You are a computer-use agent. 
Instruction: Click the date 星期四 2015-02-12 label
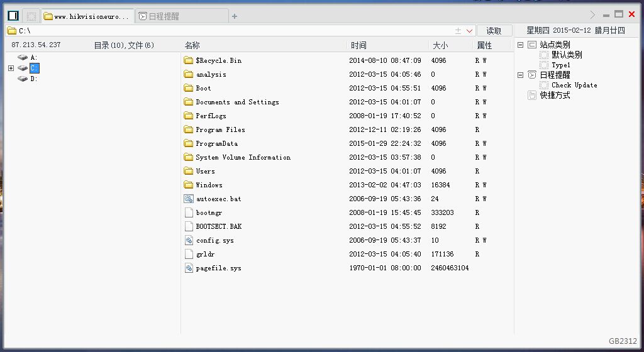pos(575,30)
